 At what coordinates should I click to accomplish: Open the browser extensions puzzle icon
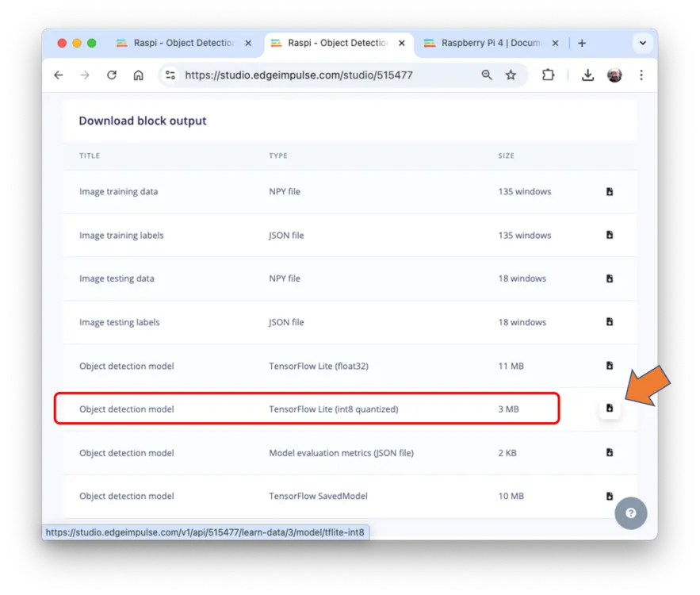coord(548,75)
